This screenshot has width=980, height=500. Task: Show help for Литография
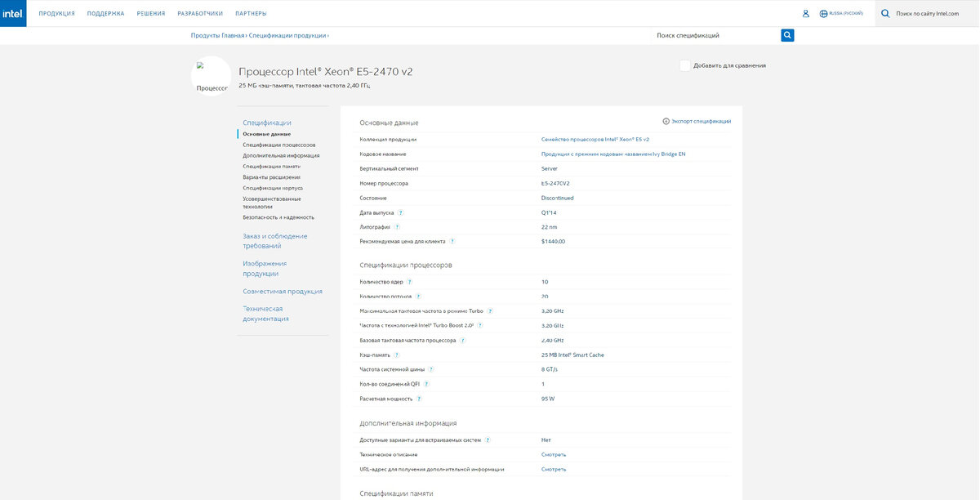pos(397,227)
